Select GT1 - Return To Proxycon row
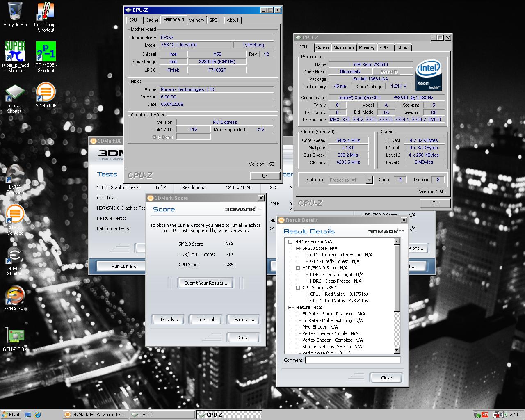The height and width of the screenshot is (420, 525). tap(341, 255)
